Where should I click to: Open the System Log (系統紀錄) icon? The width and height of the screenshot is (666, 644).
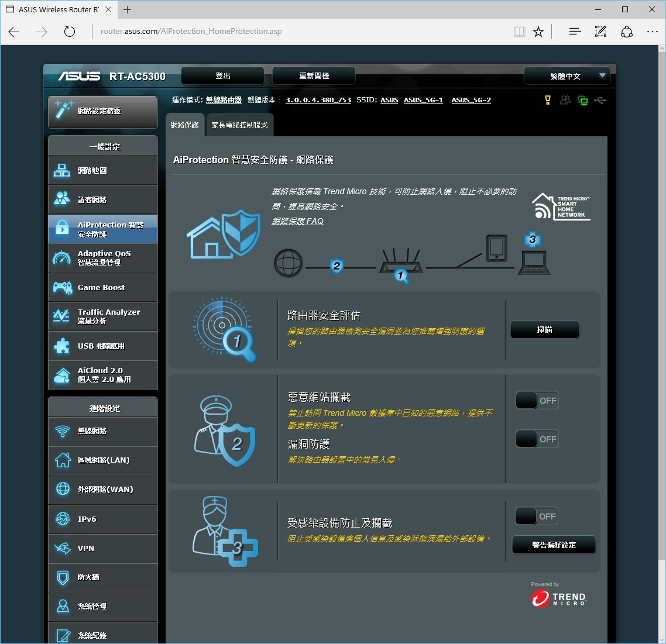[63, 635]
